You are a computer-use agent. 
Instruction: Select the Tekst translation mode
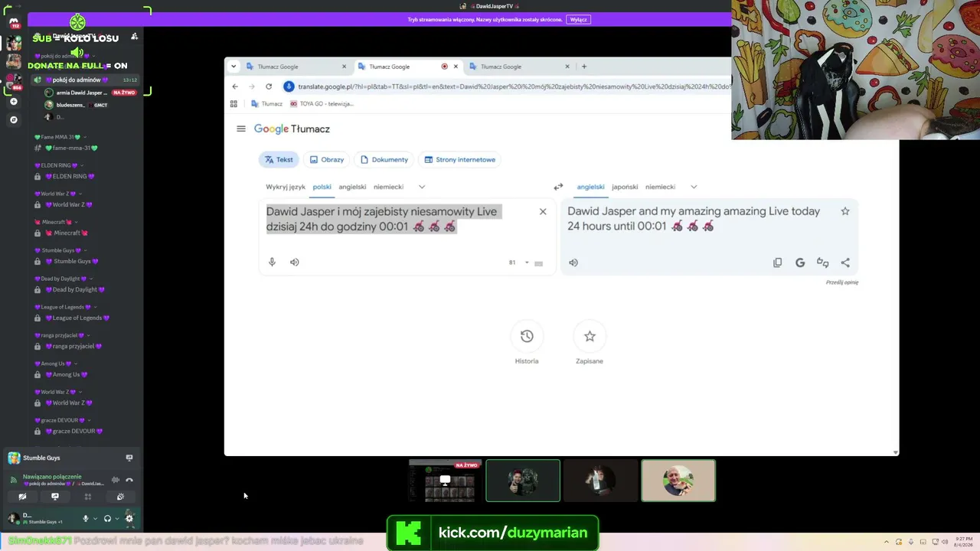coord(279,160)
